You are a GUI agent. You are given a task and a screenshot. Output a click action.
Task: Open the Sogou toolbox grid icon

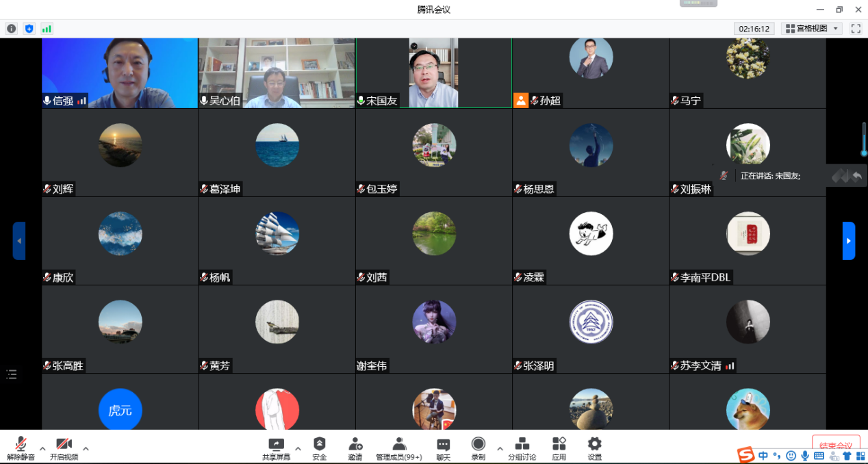click(x=860, y=456)
